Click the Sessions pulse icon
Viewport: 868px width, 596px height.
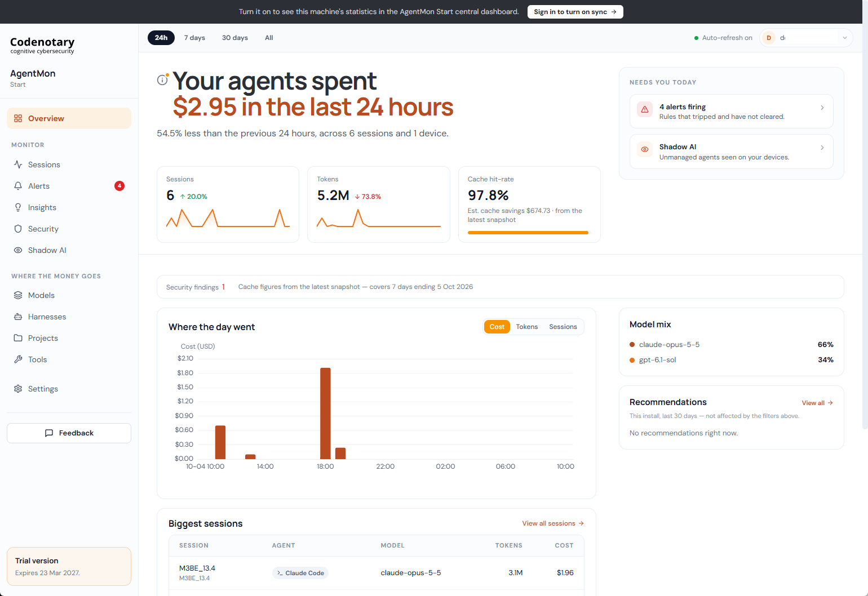coord(18,164)
